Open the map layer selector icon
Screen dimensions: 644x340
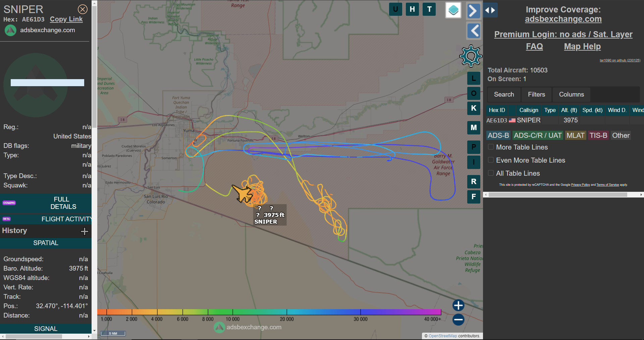coord(453,10)
